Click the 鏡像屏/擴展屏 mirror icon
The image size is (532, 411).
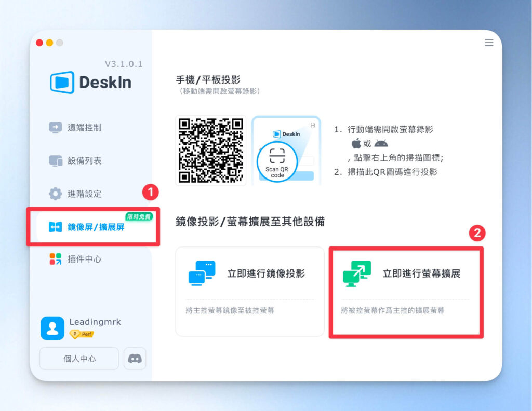click(55, 227)
